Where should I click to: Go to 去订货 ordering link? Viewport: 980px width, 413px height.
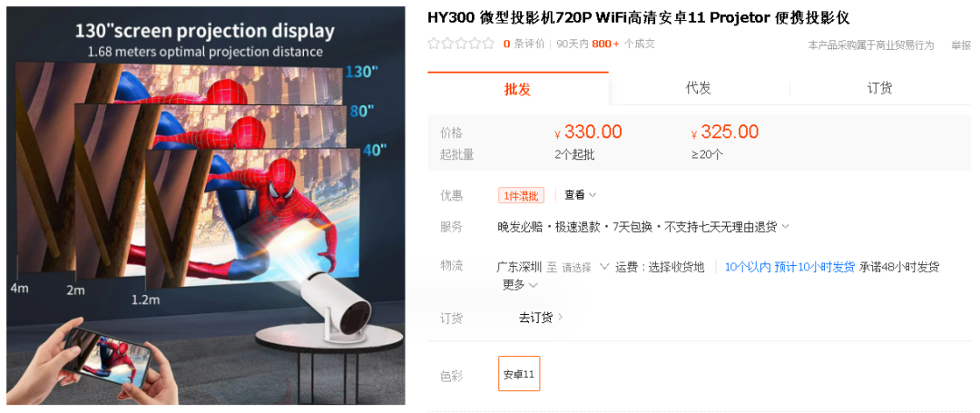click(x=541, y=318)
